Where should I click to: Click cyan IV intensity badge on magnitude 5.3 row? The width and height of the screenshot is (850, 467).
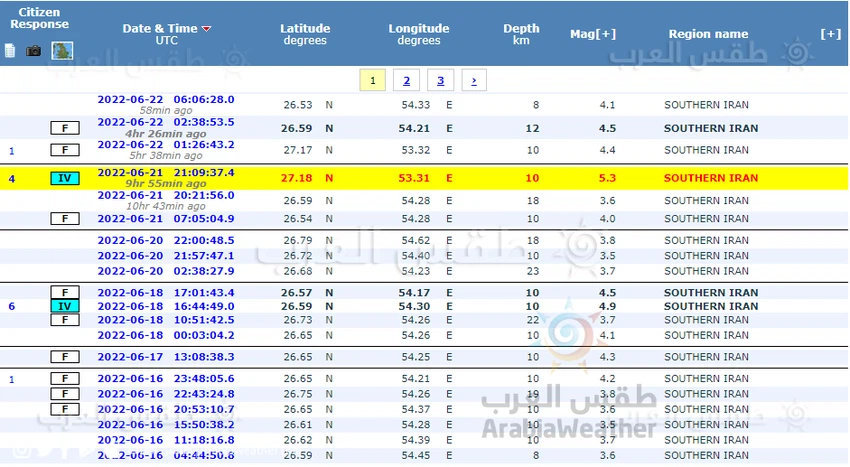[65, 179]
